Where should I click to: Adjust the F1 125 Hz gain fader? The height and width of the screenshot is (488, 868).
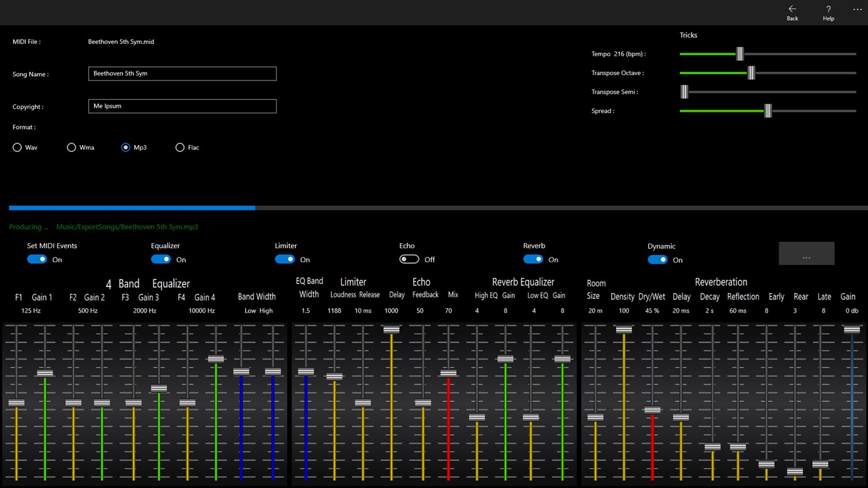click(x=16, y=402)
